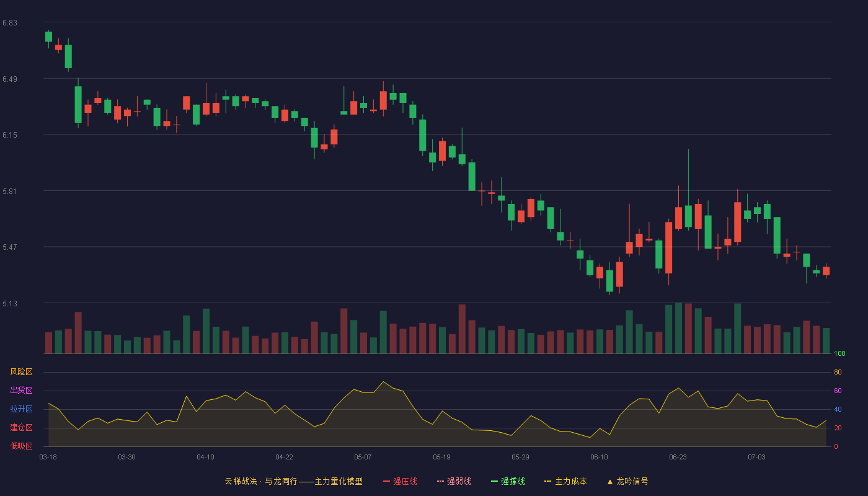Click the 拉升区 zone label

(x=21, y=409)
